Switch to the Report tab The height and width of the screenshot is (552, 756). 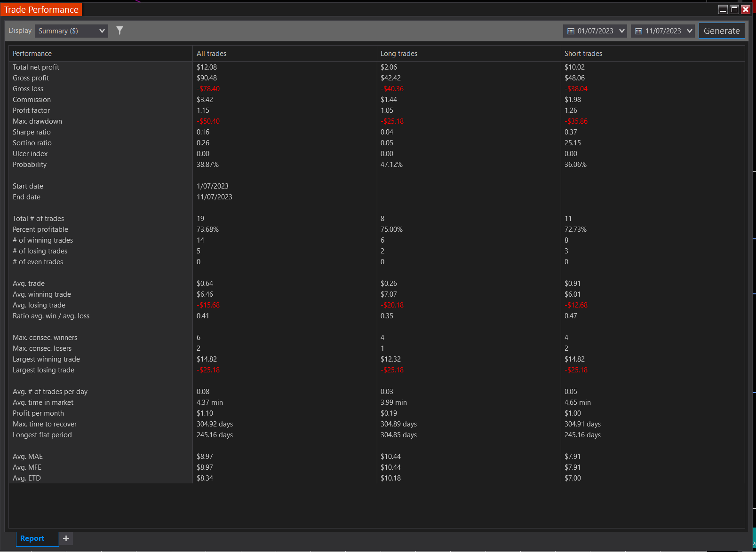(x=32, y=538)
